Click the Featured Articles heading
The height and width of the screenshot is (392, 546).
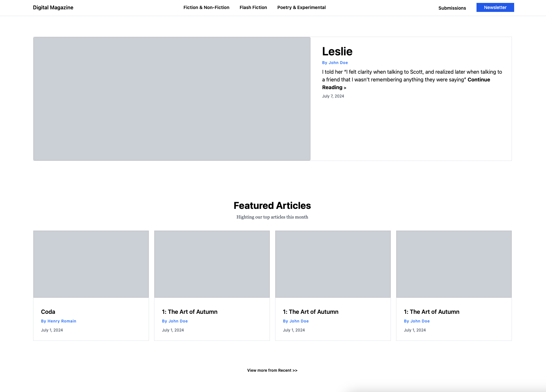[272, 205]
